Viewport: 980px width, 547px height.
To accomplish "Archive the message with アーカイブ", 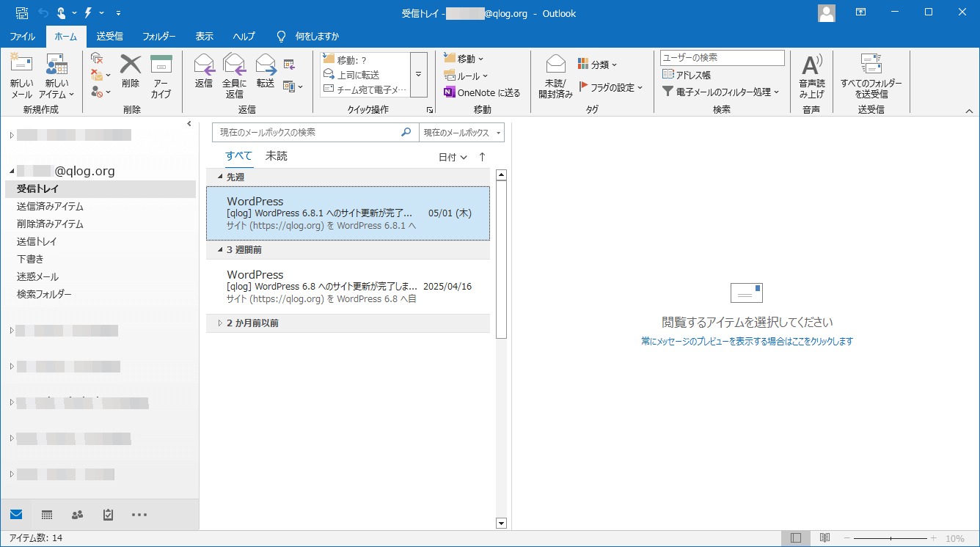I will click(x=161, y=77).
